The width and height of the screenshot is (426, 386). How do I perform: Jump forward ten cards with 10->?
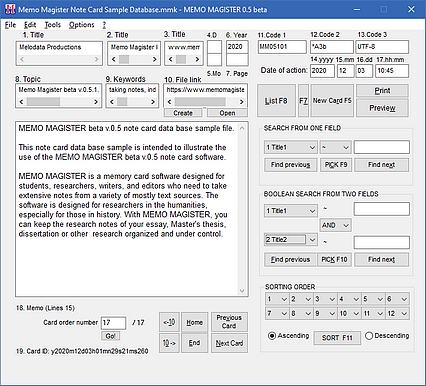(169, 343)
